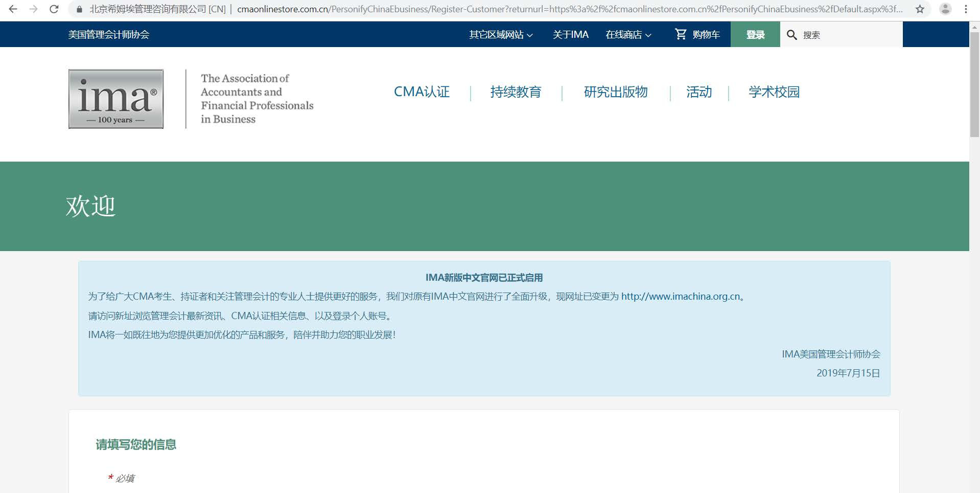Image resolution: width=980 pixels, height=493 pixels.
Task: Bookmark this page with the star icon
Action: coord(920,8)
